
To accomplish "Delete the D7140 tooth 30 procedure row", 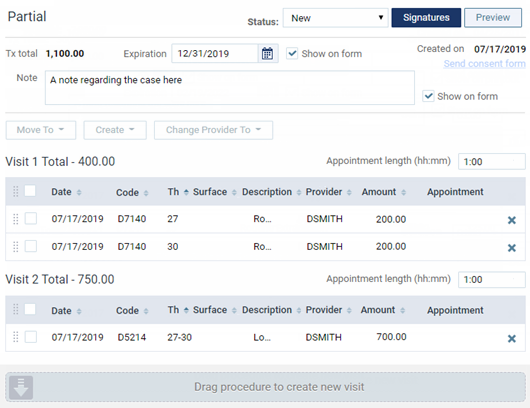I will 511,248.
